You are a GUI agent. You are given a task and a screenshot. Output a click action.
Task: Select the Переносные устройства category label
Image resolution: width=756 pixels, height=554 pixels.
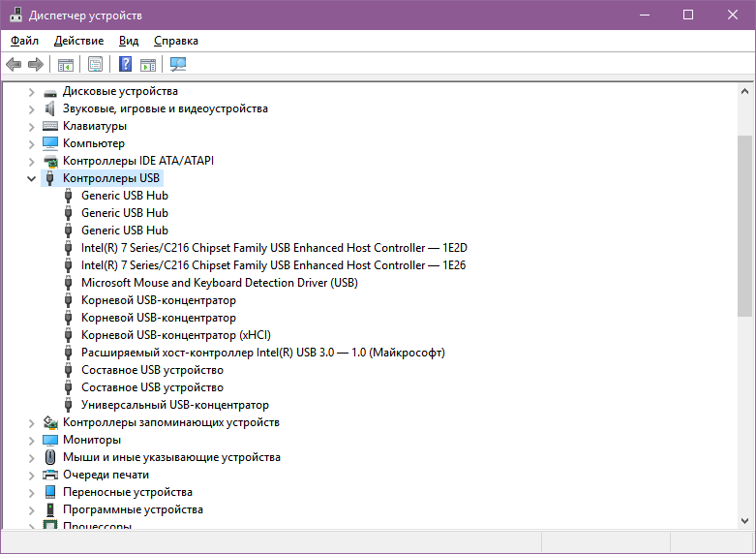tap(128, 492)
